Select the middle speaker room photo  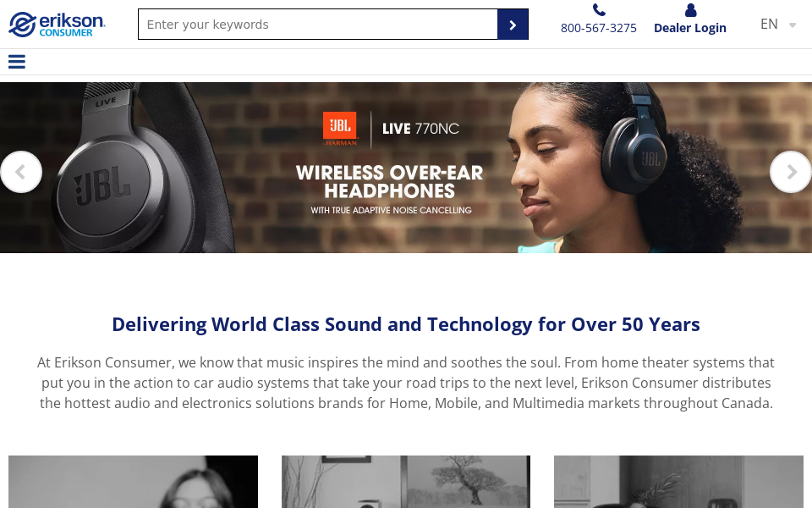405,481
